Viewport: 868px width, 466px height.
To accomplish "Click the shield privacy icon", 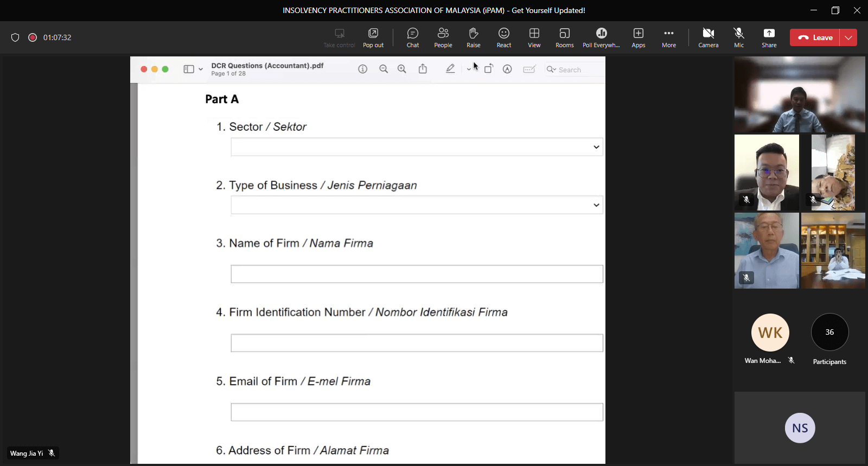I will coord(15,37).
